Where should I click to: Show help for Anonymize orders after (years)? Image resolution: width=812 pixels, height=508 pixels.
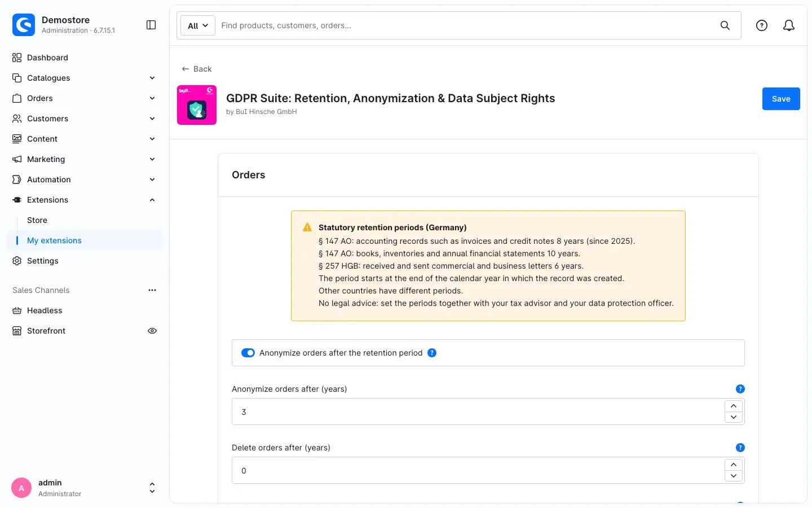point(740,389)
